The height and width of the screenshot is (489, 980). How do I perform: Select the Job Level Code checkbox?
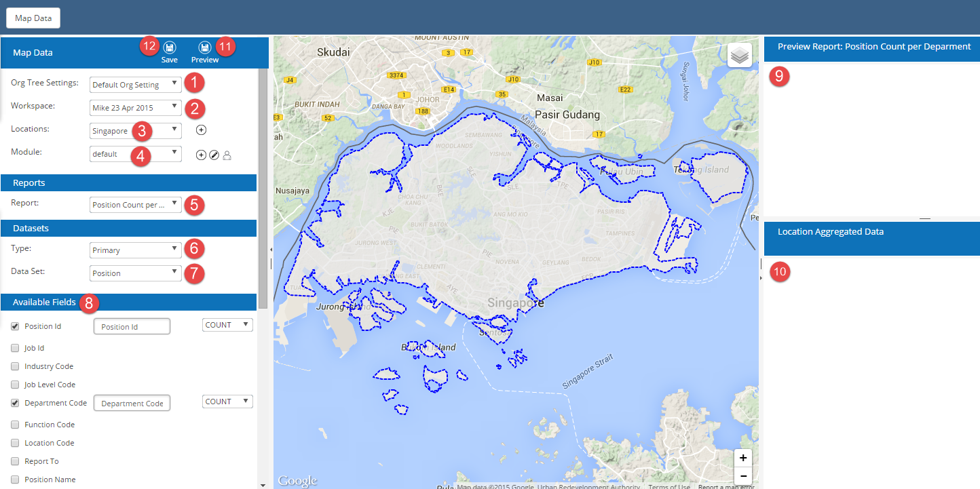click(x=15, y=385)
